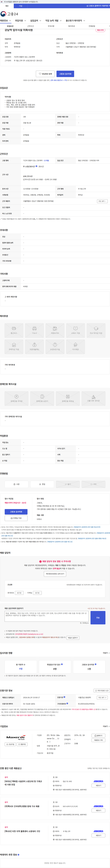
Task: Open 지도 보기 dropdown in 인증기관 정보
Action: [x=102, y=697]
